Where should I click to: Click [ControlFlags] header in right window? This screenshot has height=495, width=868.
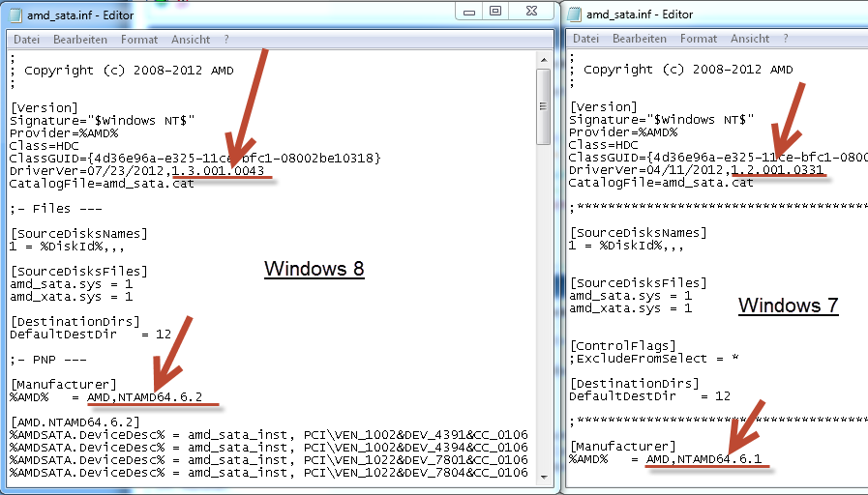pyautogui.click(x=623, y=346)
